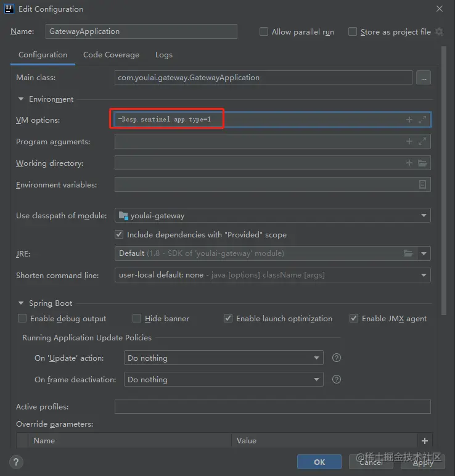
Task: Click the plus icon in Program arguments field
Action: [409, 141]
